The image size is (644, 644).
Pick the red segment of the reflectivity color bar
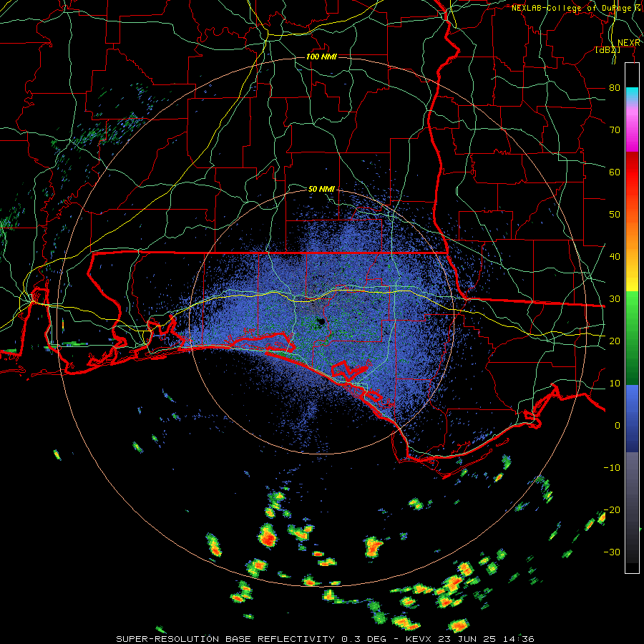click(x=632, y=172)
